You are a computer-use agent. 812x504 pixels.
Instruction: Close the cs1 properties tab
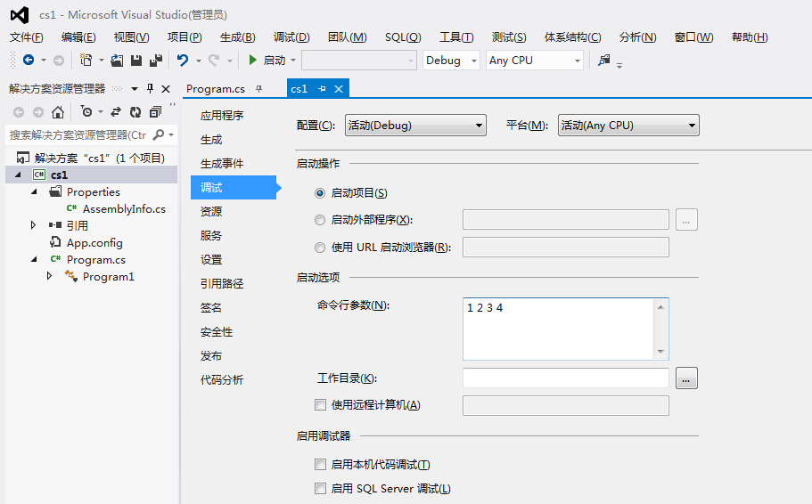[339, 89]
